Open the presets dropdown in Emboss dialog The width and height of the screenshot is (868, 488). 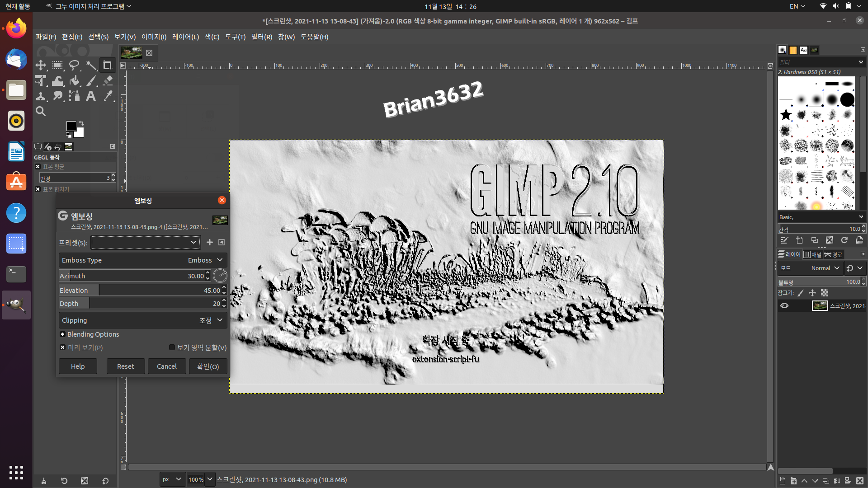point(146,242)
